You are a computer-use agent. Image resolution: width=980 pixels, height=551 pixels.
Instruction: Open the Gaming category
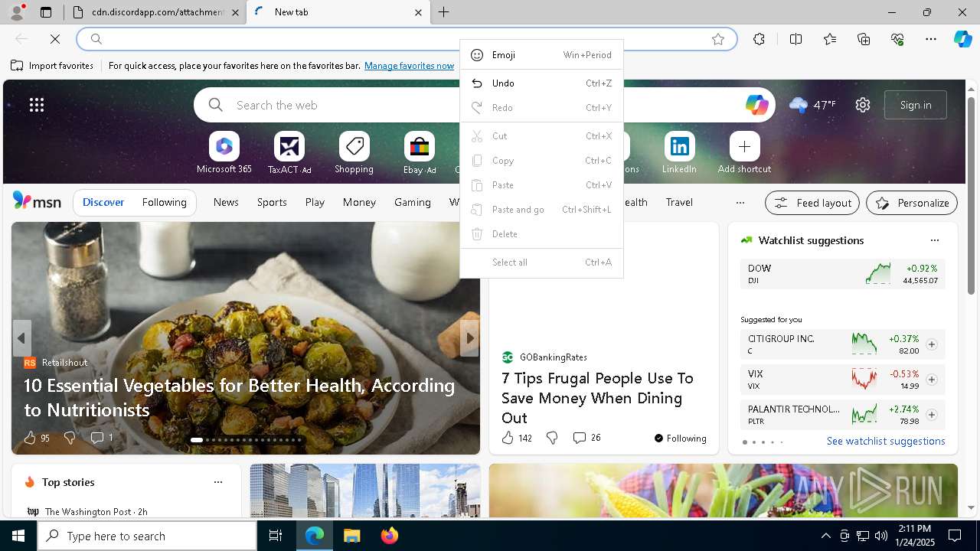[413, 202]
